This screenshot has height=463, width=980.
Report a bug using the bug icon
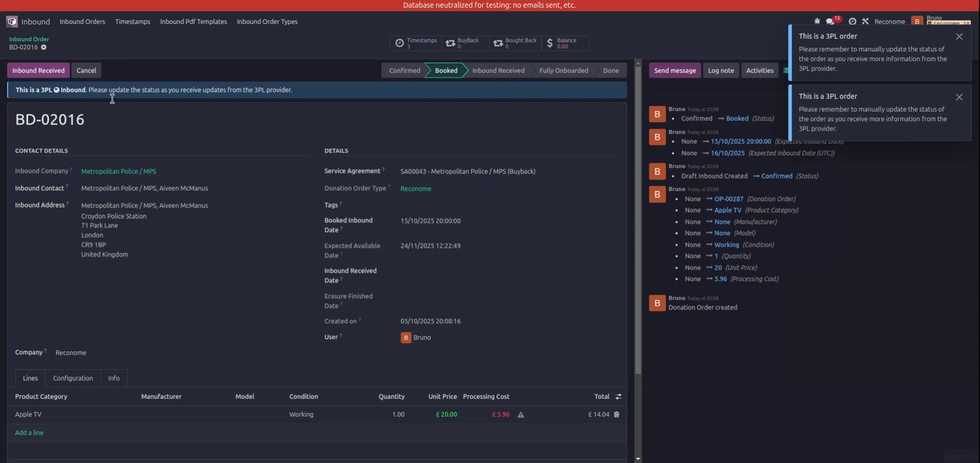pyautogui.click(x=817, y=21)
